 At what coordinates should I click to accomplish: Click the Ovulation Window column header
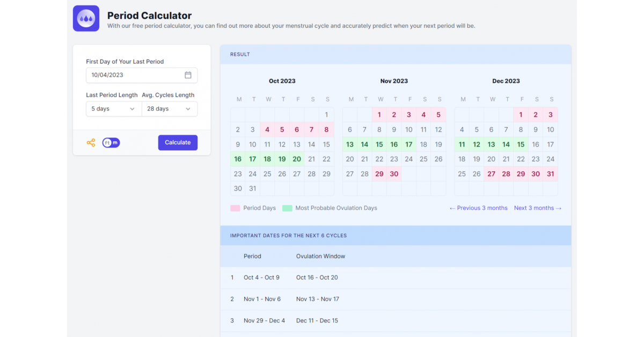point(322,256)
